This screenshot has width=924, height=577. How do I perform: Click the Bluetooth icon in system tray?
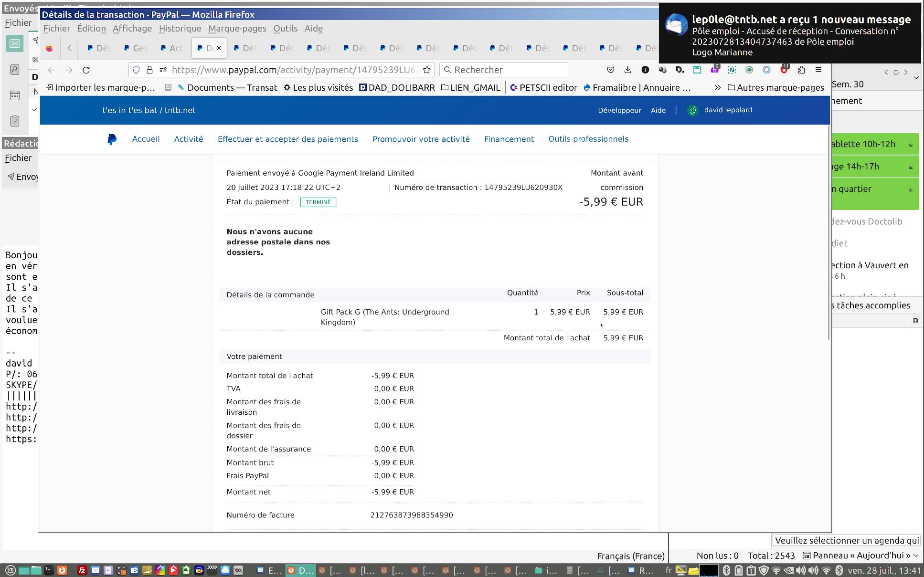(x=726, y=570)
